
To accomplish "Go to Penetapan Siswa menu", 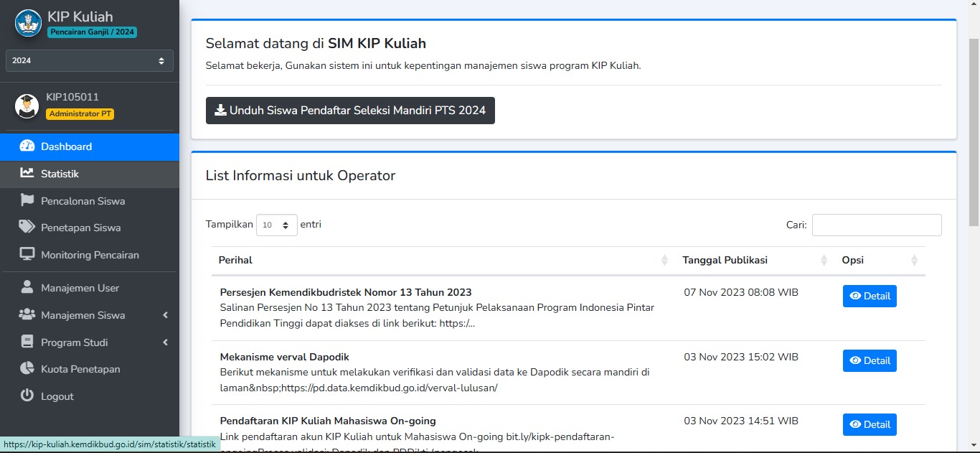I will [x=90, y=228].
